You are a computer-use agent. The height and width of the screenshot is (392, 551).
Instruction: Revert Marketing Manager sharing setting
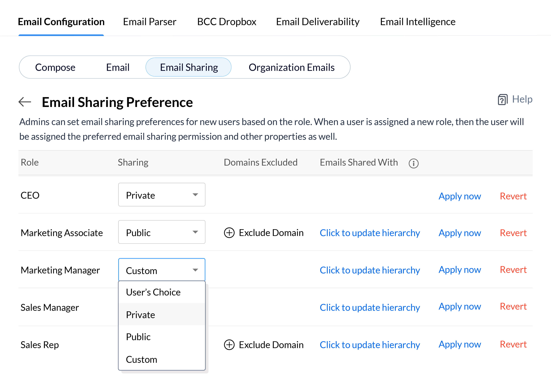coord(513,270)
